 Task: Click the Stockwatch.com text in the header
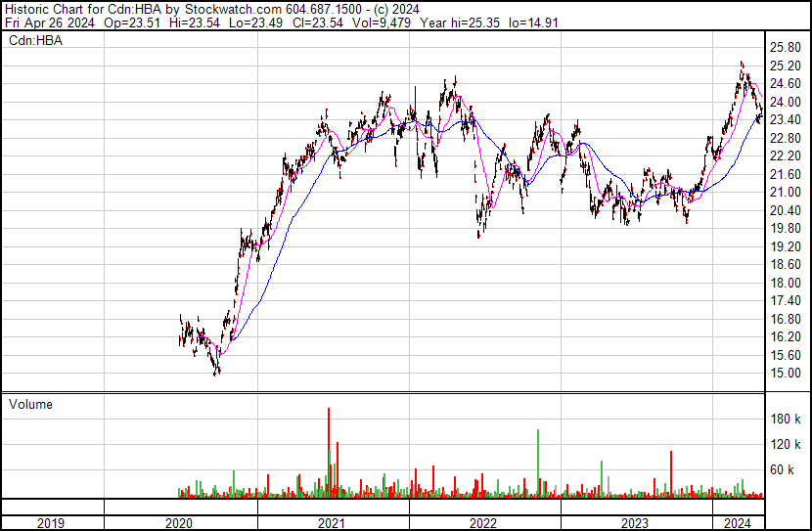[x=239, y=8]
